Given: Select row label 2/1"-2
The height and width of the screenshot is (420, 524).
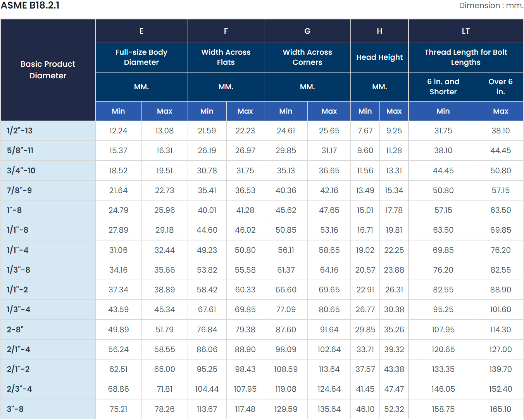Looking at the screenshot, I should pyautogui.click(x=18, y=369).
